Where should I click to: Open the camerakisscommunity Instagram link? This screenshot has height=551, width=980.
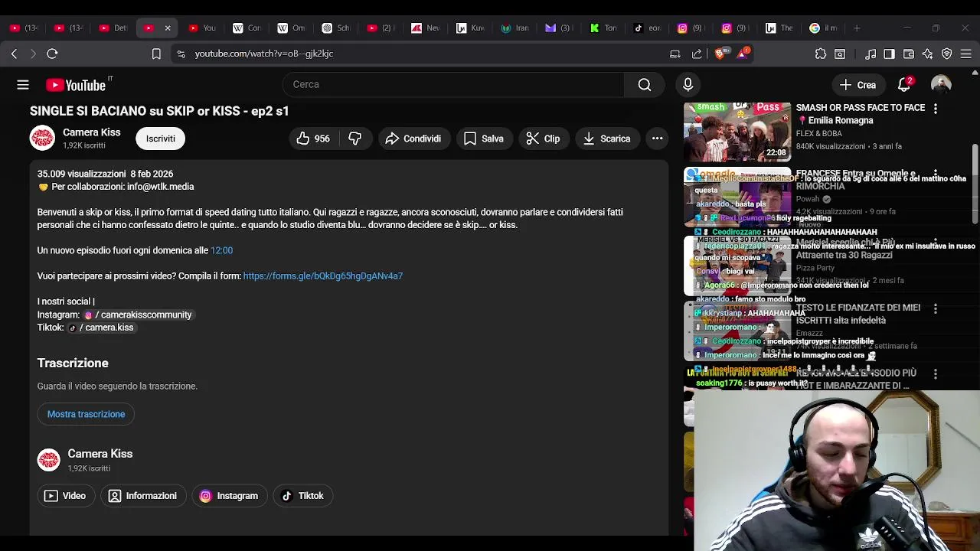click(138, 315)
